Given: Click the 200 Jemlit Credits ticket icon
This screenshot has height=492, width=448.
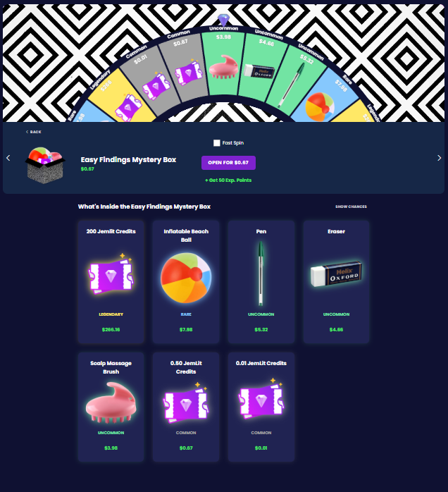Looking at the screenshot, I should (111, 273).
